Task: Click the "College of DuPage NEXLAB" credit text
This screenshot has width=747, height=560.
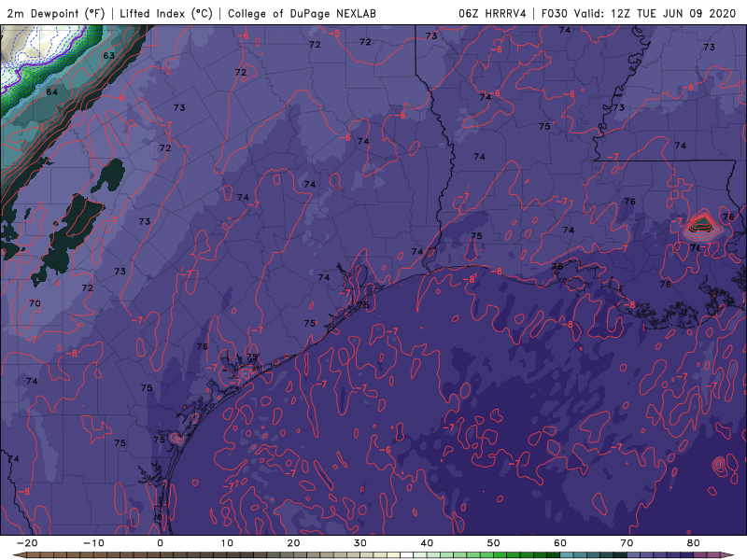Action: [302, 13]
